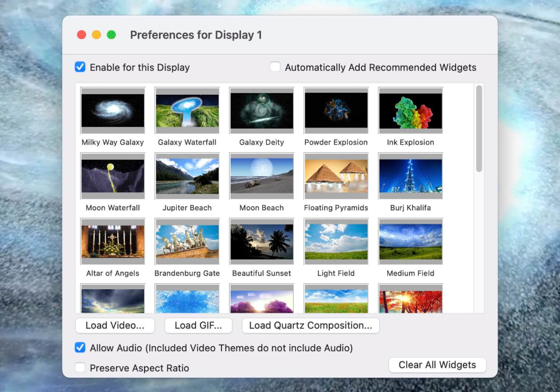560x392 pixels.
Task: Uncheck Enable for this Display
Action: coord(80,67)
